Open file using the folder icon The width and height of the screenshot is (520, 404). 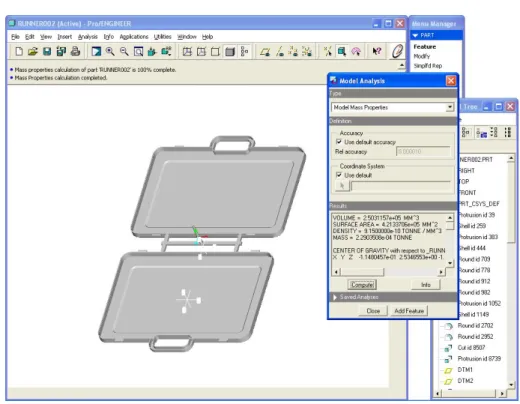pyautogui.click(x=33, y=51)
